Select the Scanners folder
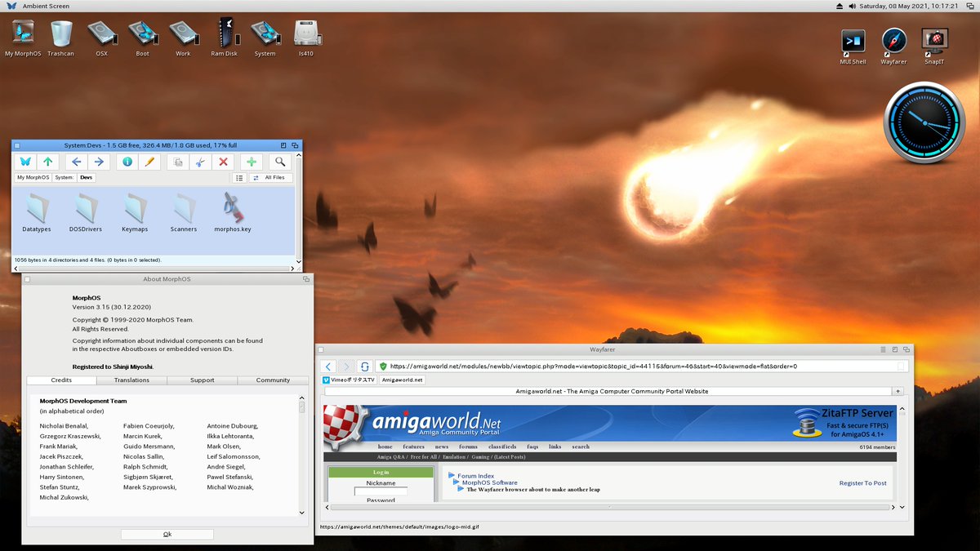 184,212
